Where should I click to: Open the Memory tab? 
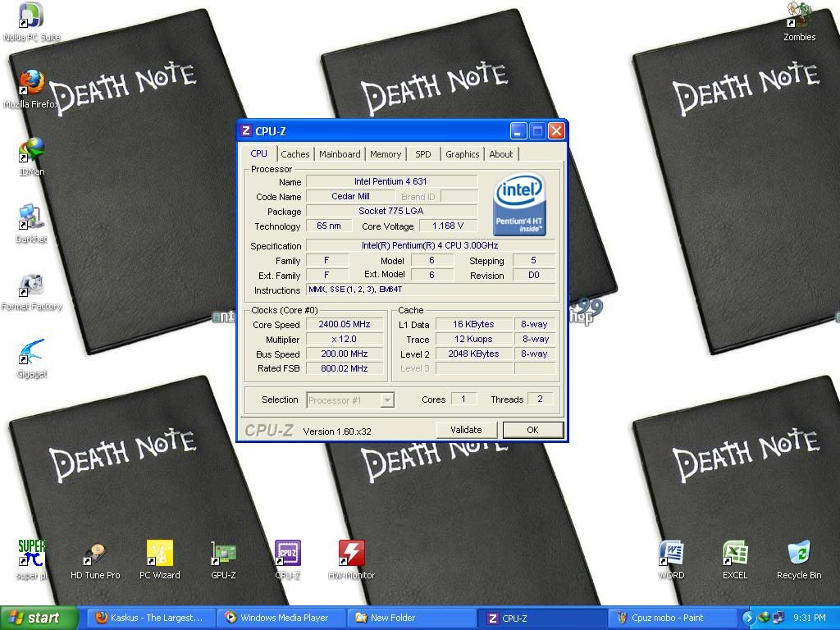pos(386,154)
